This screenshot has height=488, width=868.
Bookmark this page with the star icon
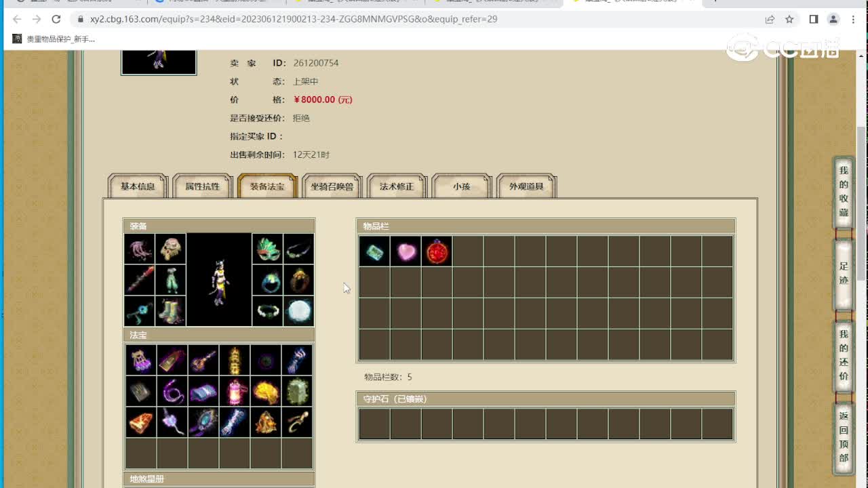tap(789, 19)
